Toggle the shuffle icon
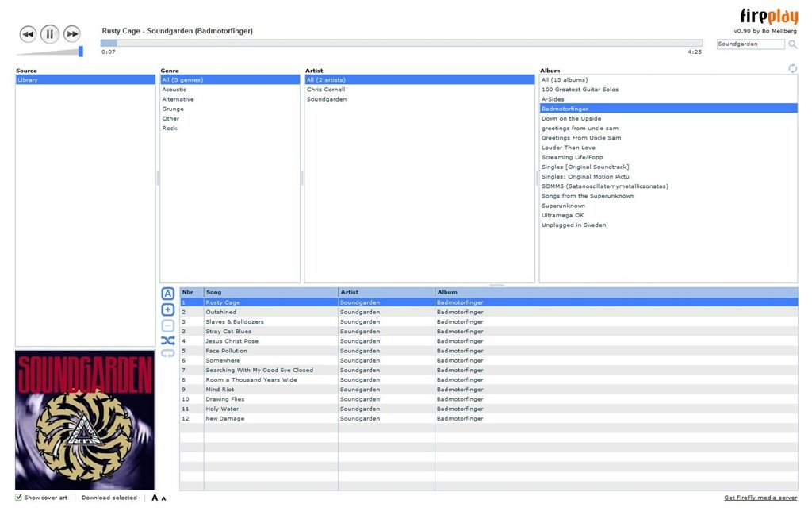This screenshot has width=812, height=515. click(168, 340)
